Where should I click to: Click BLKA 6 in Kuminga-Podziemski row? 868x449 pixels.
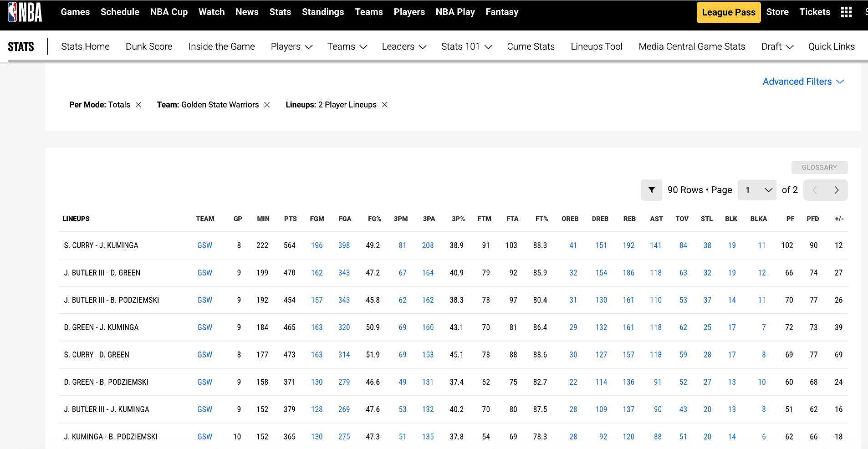[x=764, y=437]
